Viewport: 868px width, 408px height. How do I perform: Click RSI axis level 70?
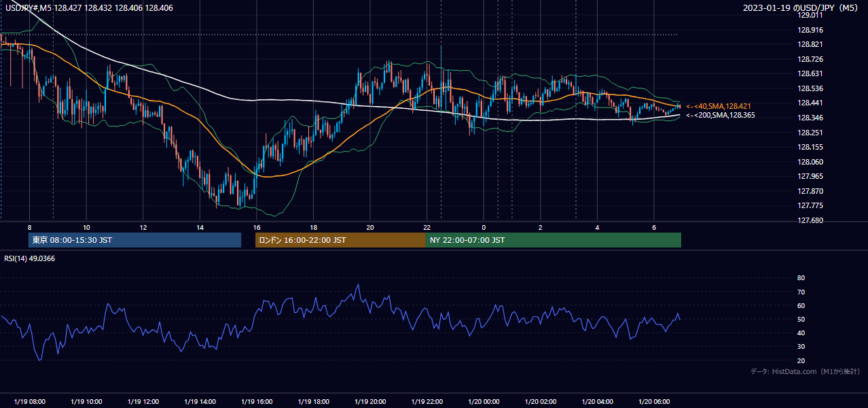click(x=801, y=292)
